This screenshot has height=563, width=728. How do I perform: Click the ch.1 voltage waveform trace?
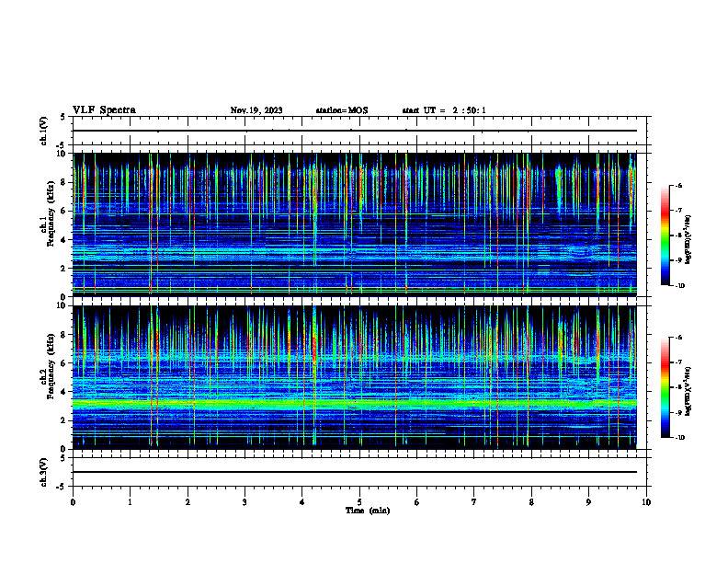pos(355,131)
